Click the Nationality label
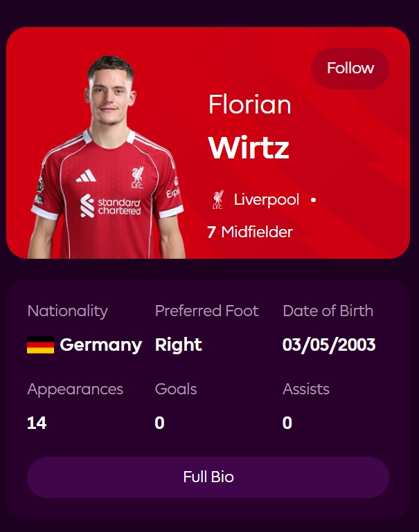Image resolution: width=419 pixels, height=532 pixels. [67, 311]
